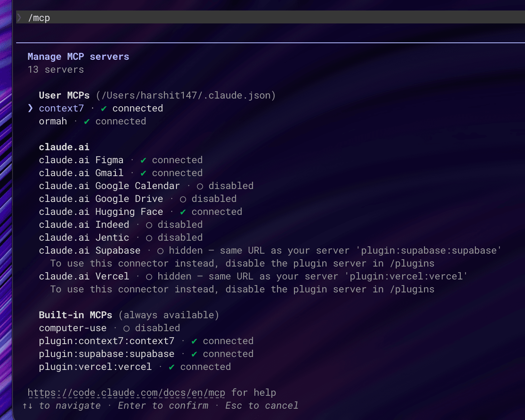The image size is (525, 420).
Task: Click the "(always available)" note
Action: [x=169, y=315]
